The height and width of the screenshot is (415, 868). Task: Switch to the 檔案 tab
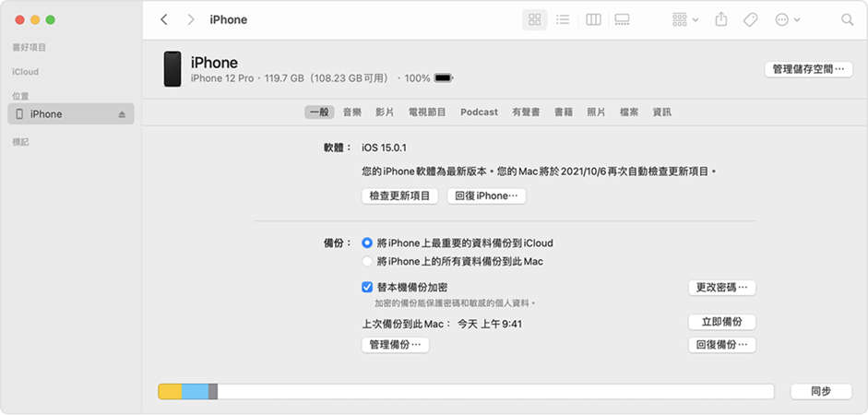click(629, 113)
